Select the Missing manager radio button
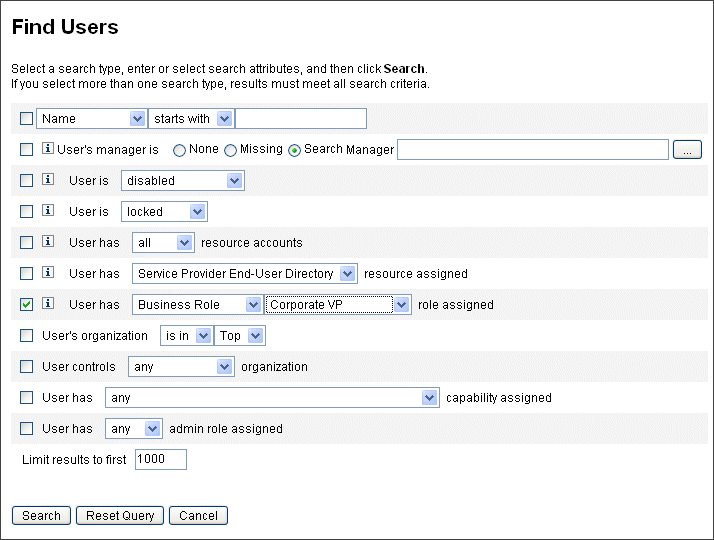 coord(231,151)
